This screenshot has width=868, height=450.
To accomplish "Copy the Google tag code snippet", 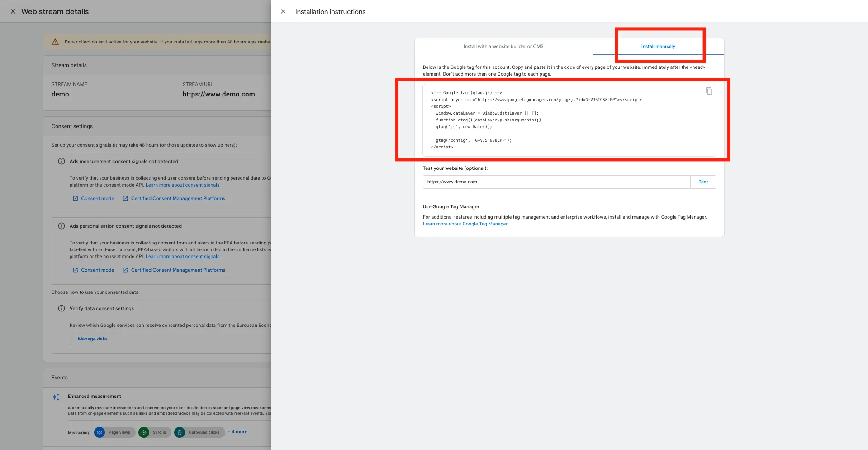I will click(709, 91).
